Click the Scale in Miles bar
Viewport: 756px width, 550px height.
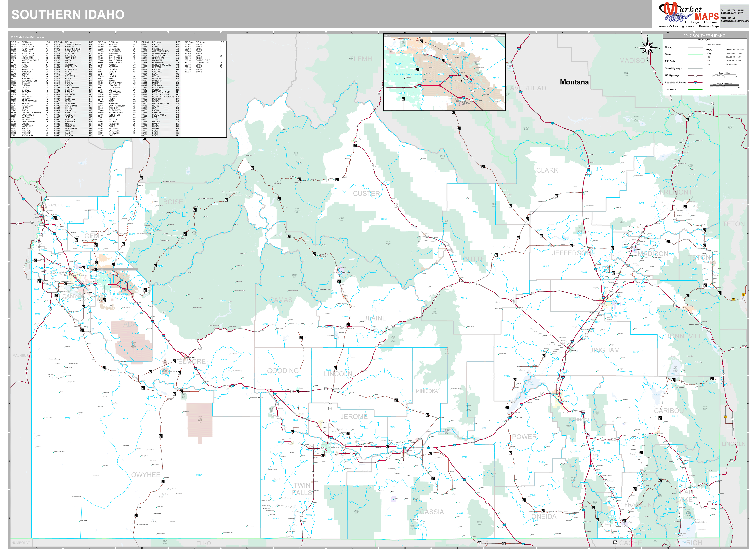coord(724,75)
